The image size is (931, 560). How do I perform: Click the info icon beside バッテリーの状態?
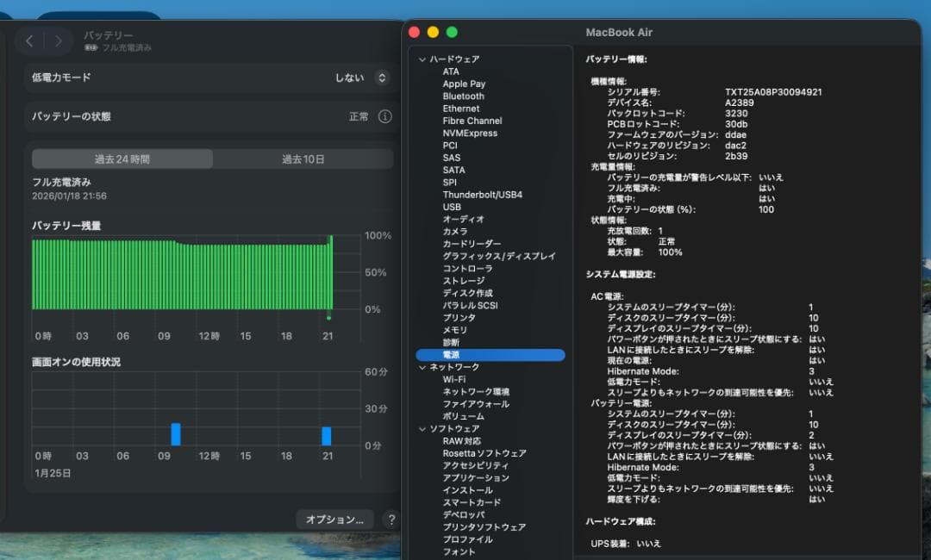pyautogui.click(x=384, y=116)
